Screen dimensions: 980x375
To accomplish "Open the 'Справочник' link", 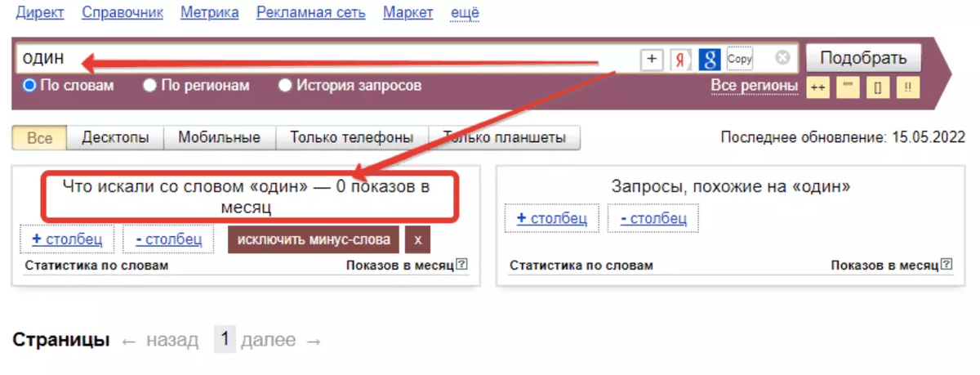I will 122,13.
